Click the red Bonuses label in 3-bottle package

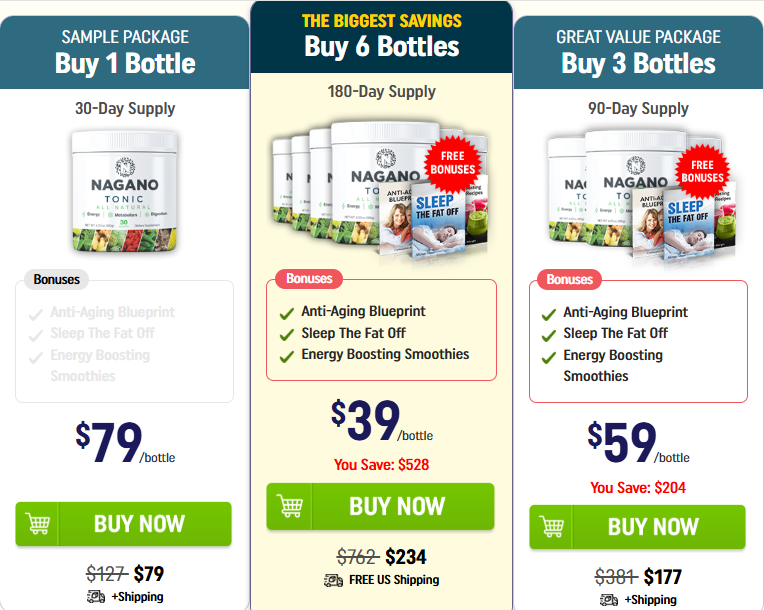(570, 279)
